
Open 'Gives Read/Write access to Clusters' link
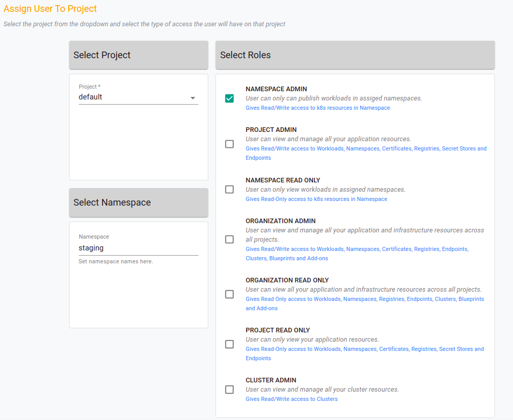291,399
